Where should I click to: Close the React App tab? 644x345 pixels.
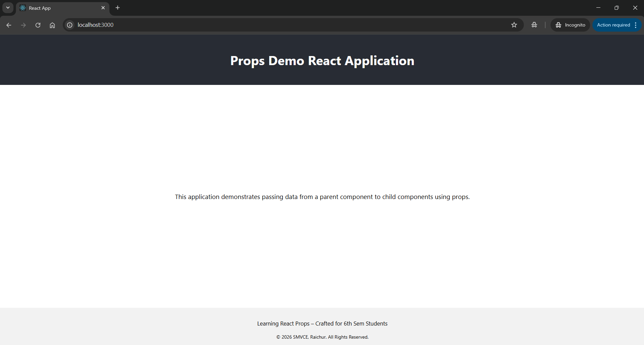coord(103,8)
